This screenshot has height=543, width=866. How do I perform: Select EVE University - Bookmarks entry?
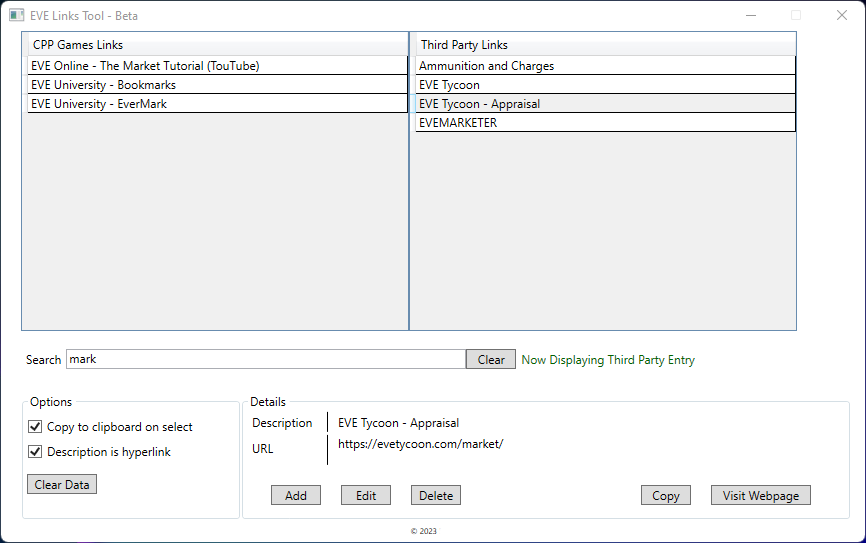coord(218,85)
